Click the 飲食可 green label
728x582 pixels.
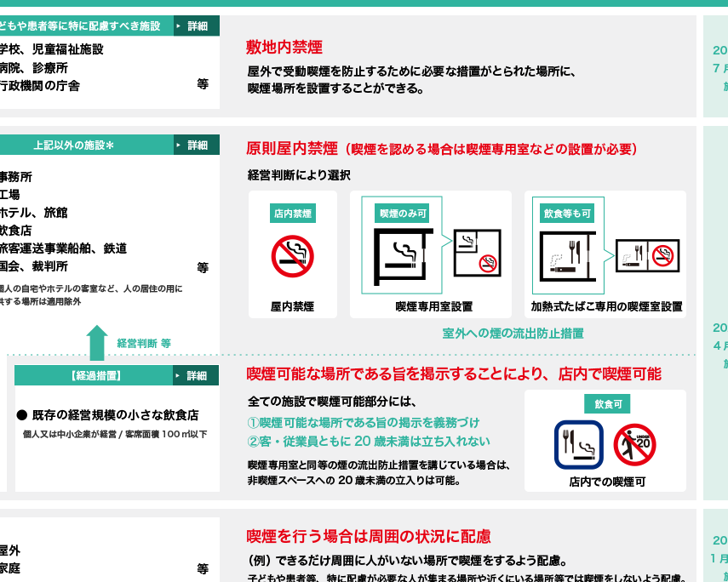pos(606,403)
